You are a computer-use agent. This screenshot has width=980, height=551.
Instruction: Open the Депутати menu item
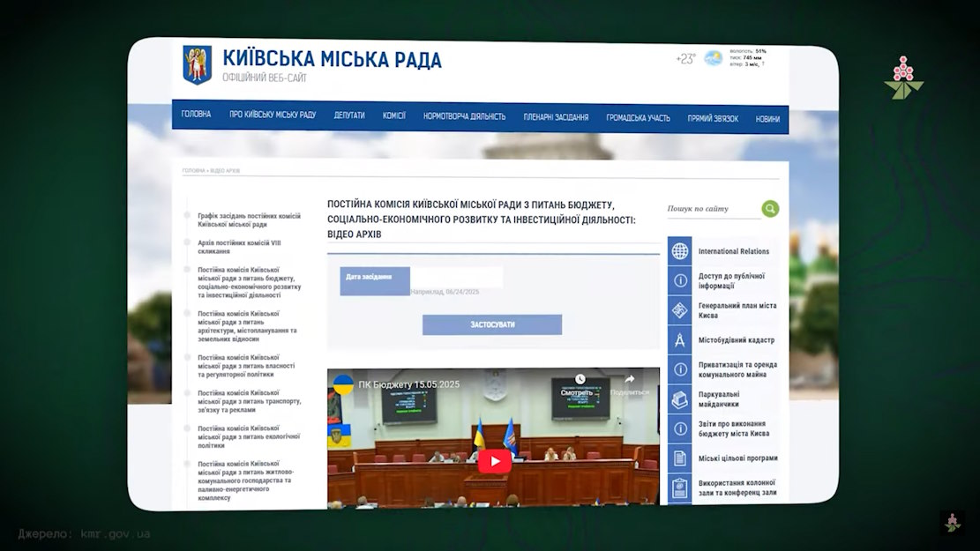349,115
